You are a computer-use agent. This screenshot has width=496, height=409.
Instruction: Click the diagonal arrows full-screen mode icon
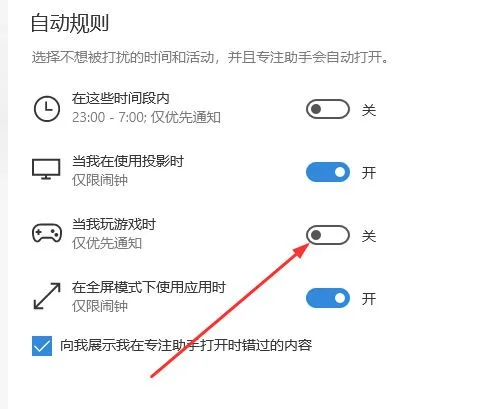pos(47,296)
